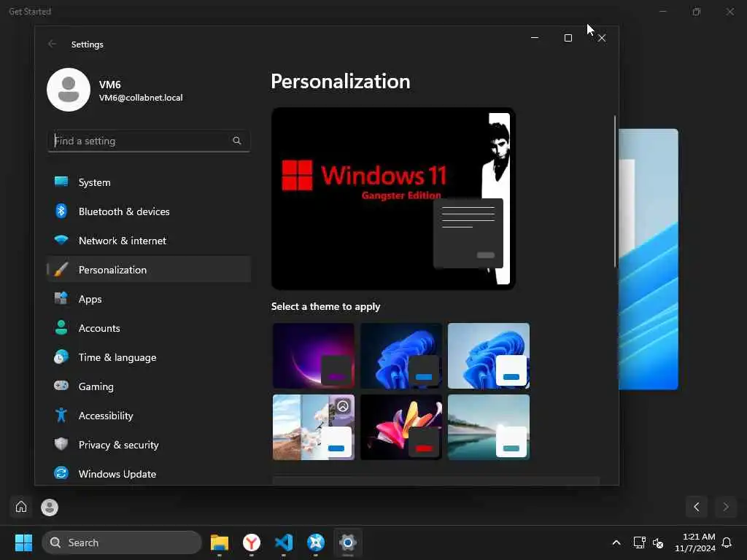This screenshot has width=747, height=560.
Task: Click the search magnifier in Find a setting
Action: [237, 141]
